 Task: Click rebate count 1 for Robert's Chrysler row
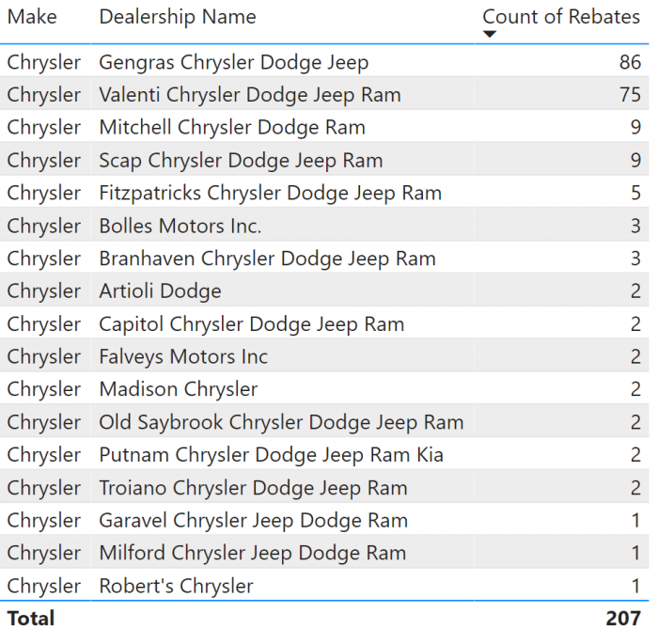(636, 586)
